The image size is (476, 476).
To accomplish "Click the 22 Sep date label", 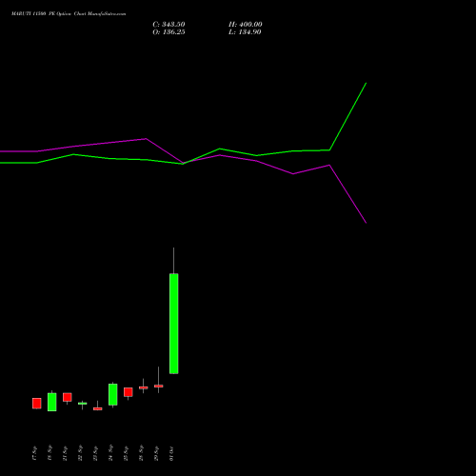I will (80, 453).
